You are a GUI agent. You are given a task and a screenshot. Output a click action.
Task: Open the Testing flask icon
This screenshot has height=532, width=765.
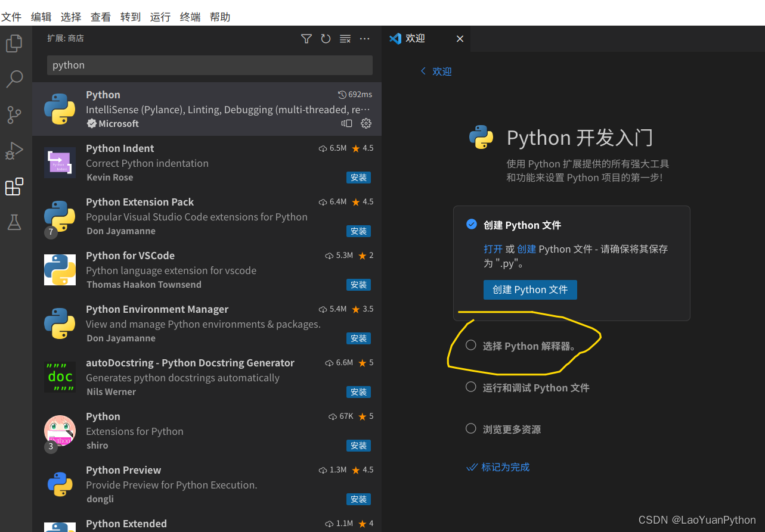point(14,222)
